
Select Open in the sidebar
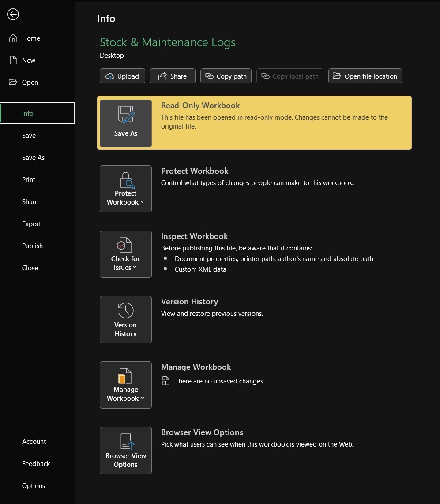(37, 82)
